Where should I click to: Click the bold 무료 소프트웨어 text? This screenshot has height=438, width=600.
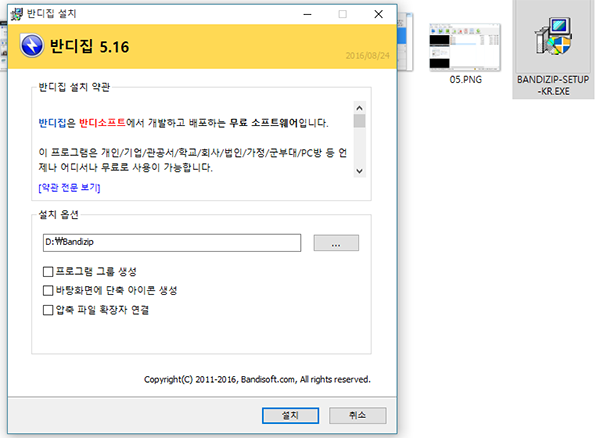(264, 123)
